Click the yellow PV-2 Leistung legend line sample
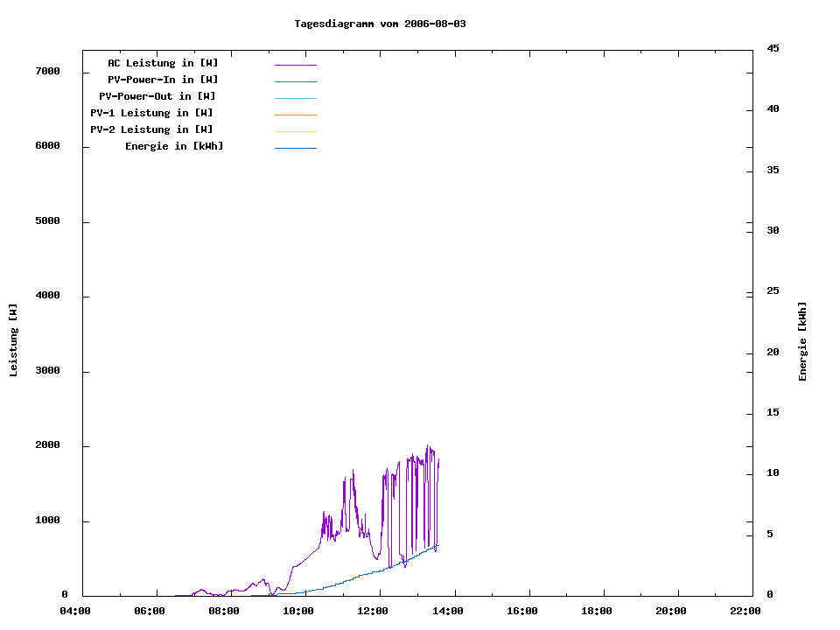 click(x=295, y=131)
